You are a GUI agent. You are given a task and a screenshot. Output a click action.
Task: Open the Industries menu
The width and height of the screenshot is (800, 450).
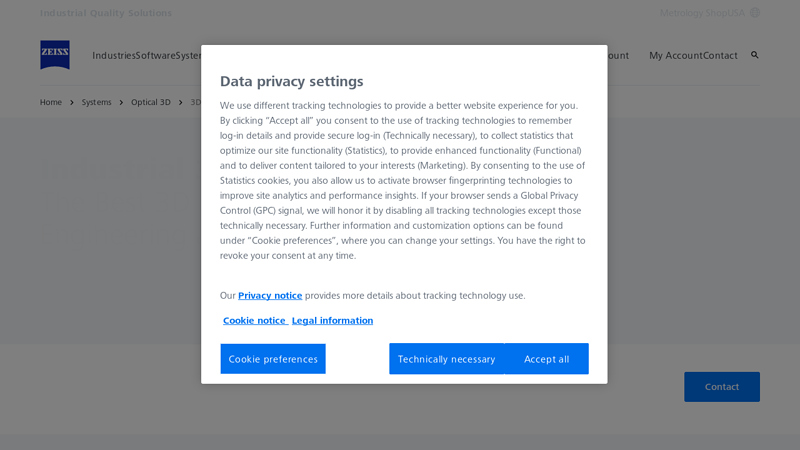pyautogui.click(x=113, y=56)
